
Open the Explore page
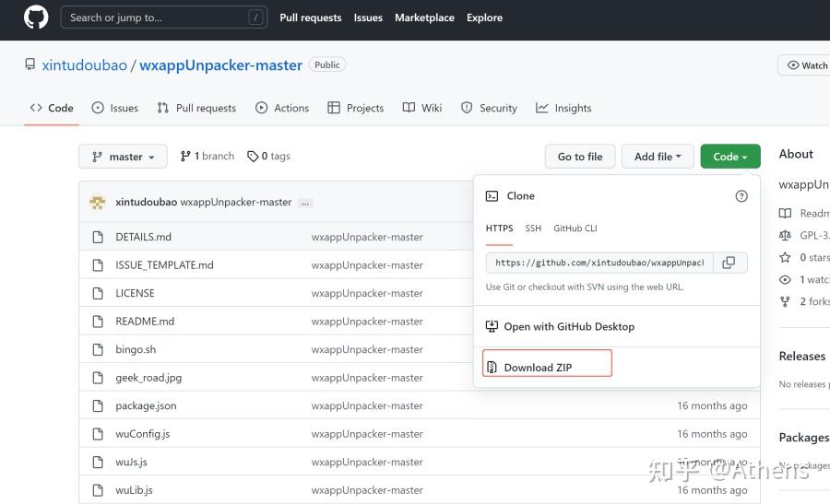click(484, 18)
